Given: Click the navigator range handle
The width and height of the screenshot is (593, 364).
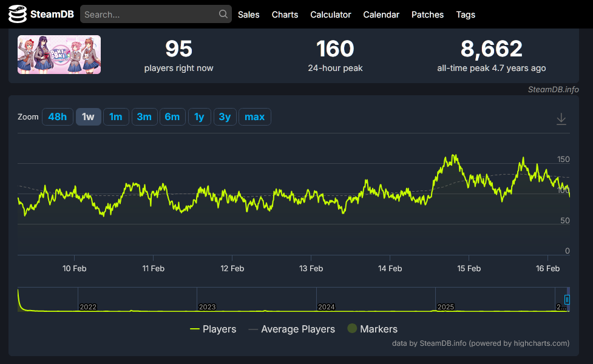Looking at the screenshot, I should point(567,300).
